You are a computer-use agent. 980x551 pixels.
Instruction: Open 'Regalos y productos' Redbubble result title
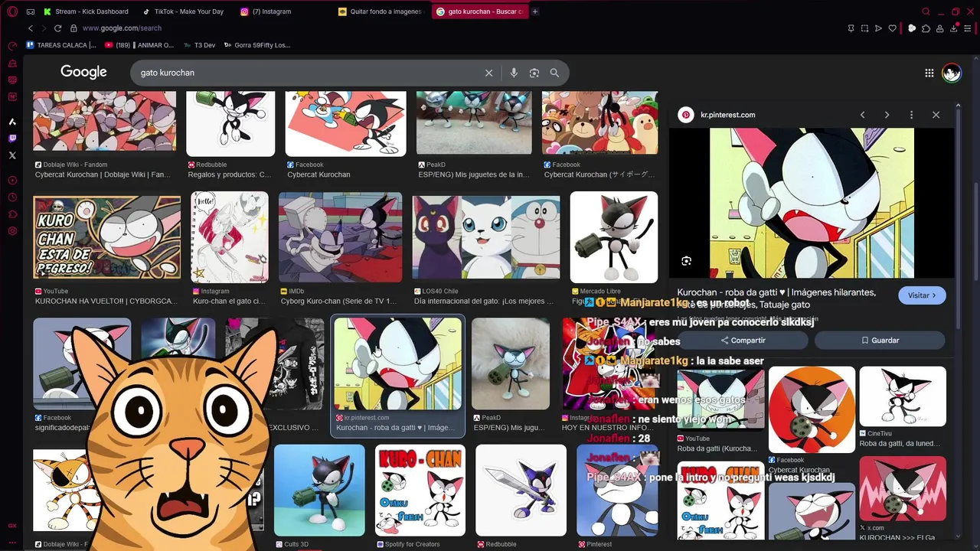[x=230, y=174]
